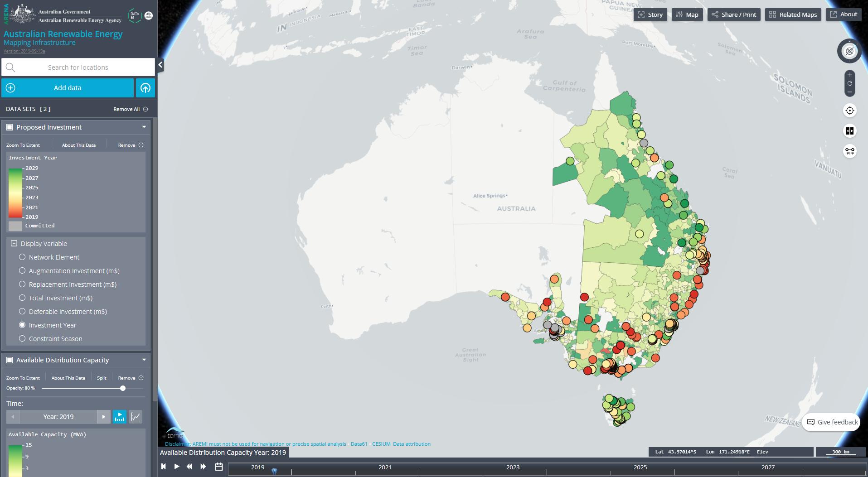Click the search magnifier icon

(x=10, y=67)
